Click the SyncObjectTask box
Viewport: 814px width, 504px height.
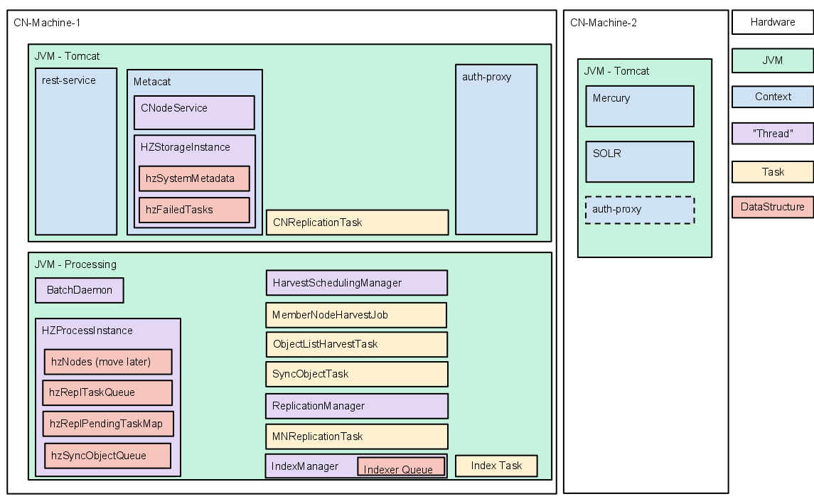(356, 374)
